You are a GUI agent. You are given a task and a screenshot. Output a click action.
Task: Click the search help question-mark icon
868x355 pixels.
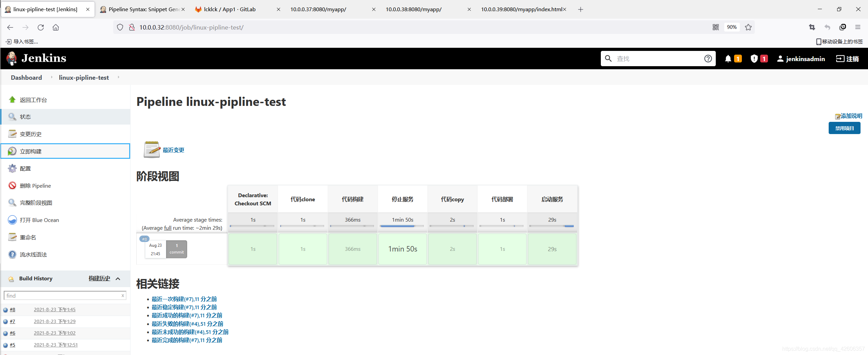(708, 59)
